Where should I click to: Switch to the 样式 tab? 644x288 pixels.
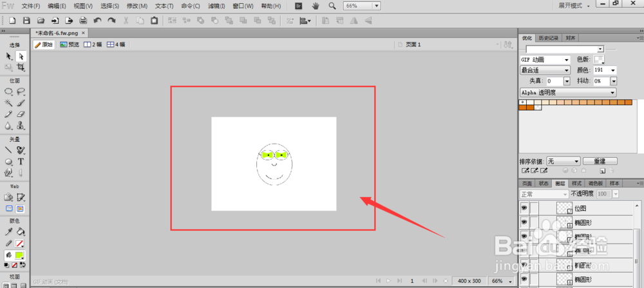point(576,183)
